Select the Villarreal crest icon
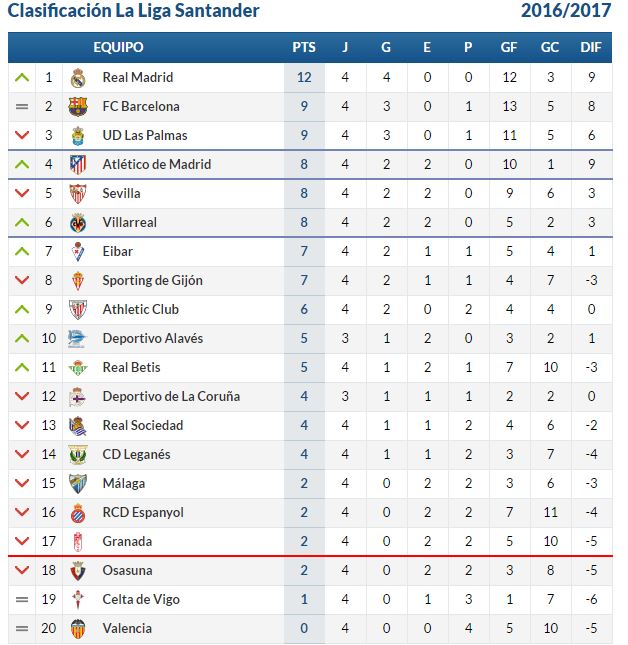Image resolution: width=628 pixels, height=645 pixels. [78, 223]
